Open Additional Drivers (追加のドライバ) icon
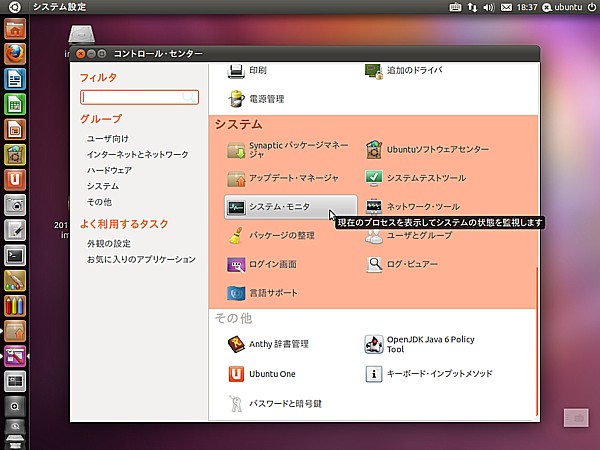The width and height of the screenshot is (600, 450). pos(373,71)
